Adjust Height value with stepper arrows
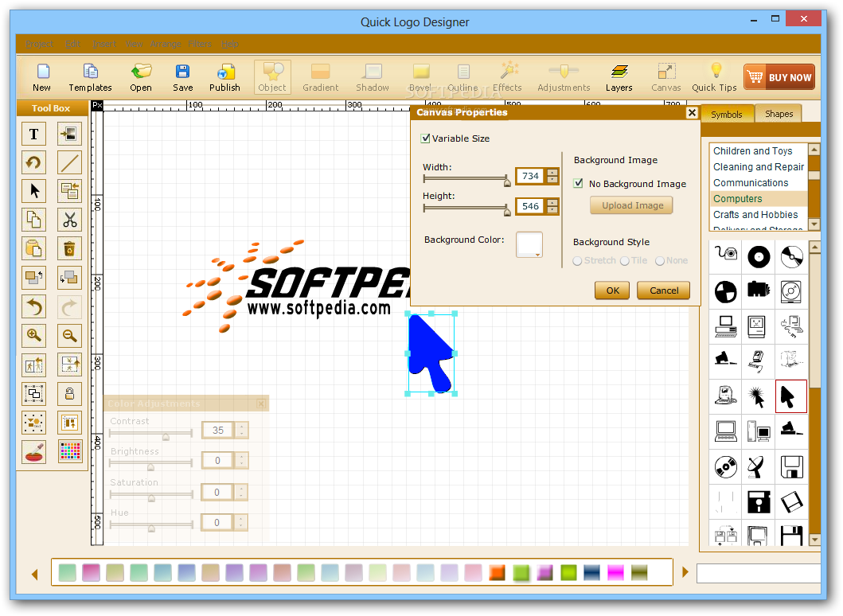This screenshot has height=616, width=843. (x=552, y=206)
